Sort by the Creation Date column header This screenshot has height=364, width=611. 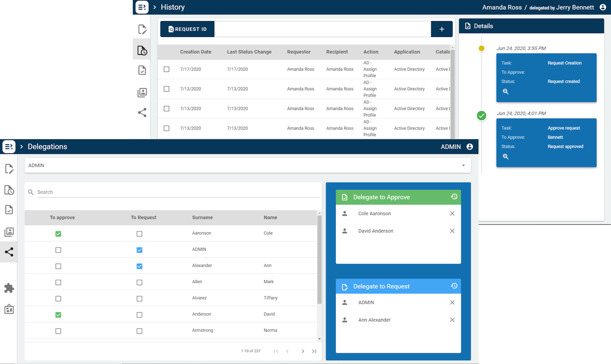pos(196,52)
